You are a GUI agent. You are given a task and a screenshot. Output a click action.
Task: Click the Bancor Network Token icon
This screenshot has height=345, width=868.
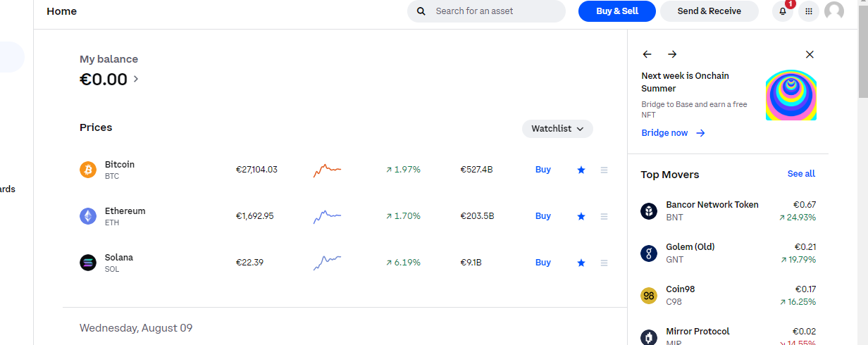pyautogui.click(x=649, y=211)
